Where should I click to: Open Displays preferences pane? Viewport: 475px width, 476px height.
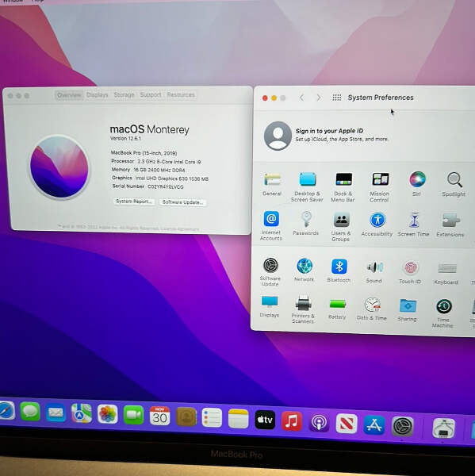[x=269, y=306]
